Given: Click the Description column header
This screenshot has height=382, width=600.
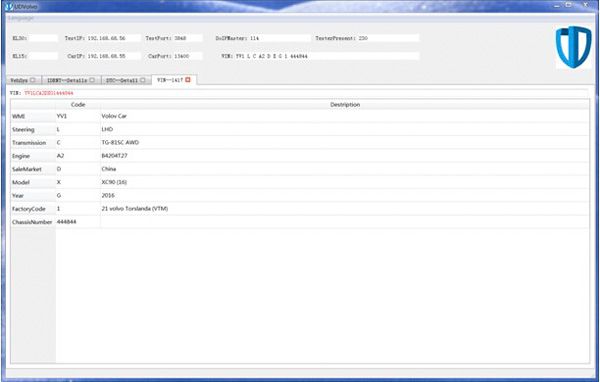Looking at the screenshot, I should point(345,104).
